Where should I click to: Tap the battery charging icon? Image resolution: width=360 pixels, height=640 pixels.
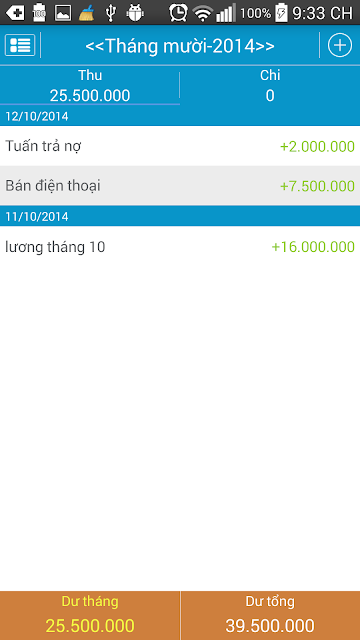pyautogui.click(x=281, y=13)
